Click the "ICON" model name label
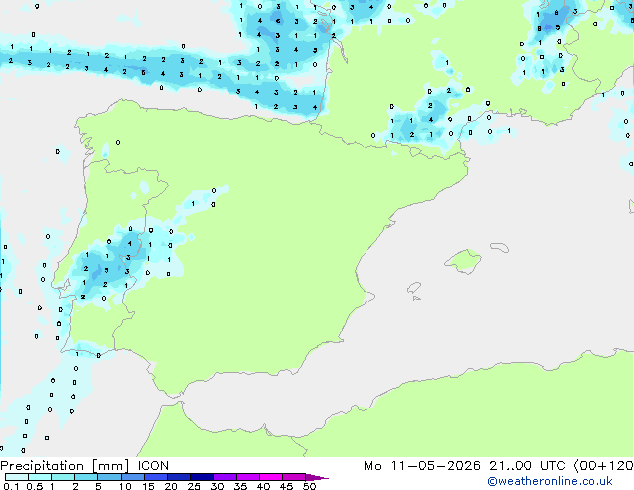Viewport: 634px width, 490px height. [153, 466]
